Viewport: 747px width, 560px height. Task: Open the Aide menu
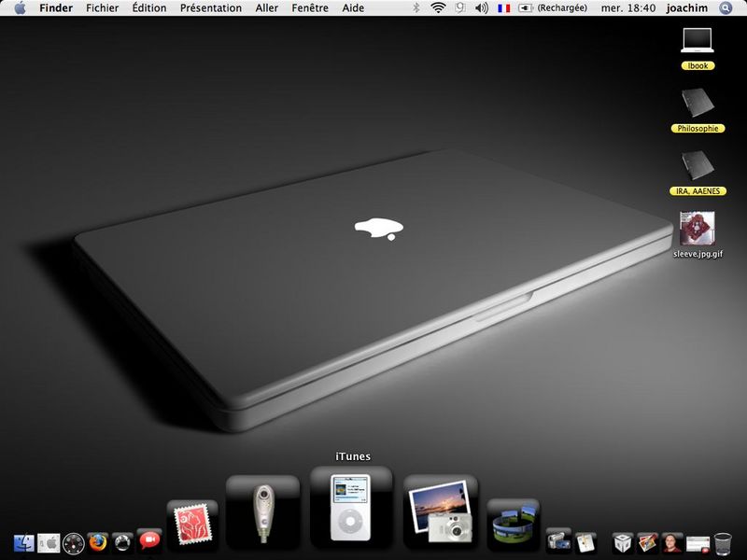(353, 8)
